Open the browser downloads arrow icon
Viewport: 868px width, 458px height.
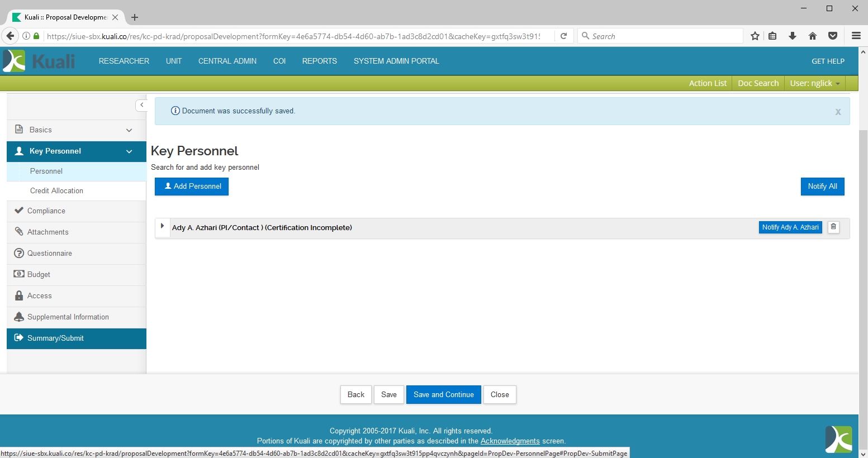click(793, 36)
